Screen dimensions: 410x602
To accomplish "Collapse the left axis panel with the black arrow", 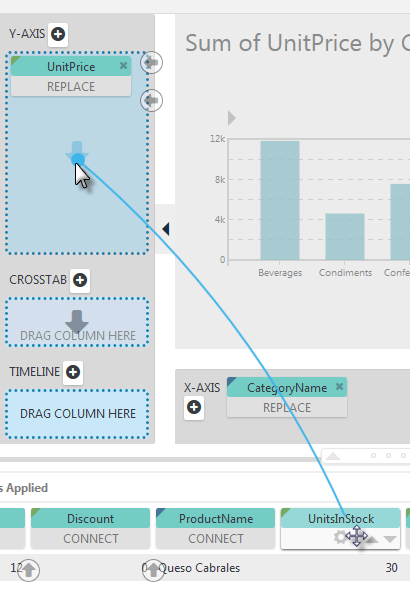I will (165, 229).
